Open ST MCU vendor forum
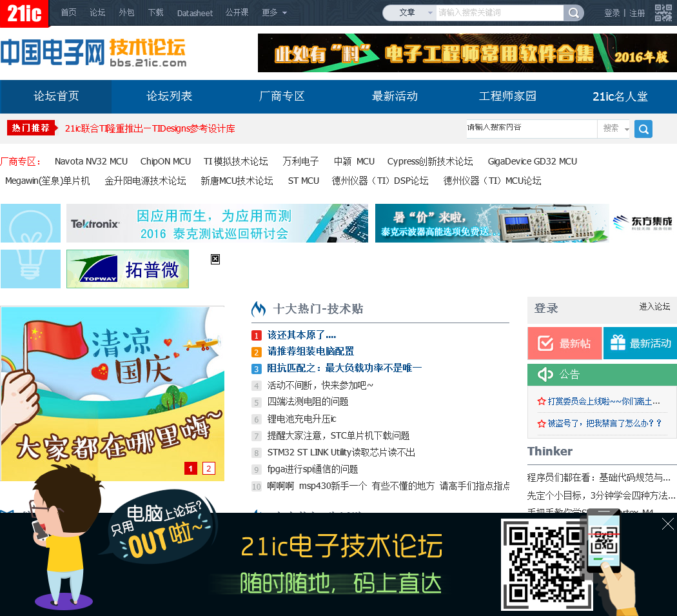This screenshot has height=616, width=677. click(x=304, y=181)
